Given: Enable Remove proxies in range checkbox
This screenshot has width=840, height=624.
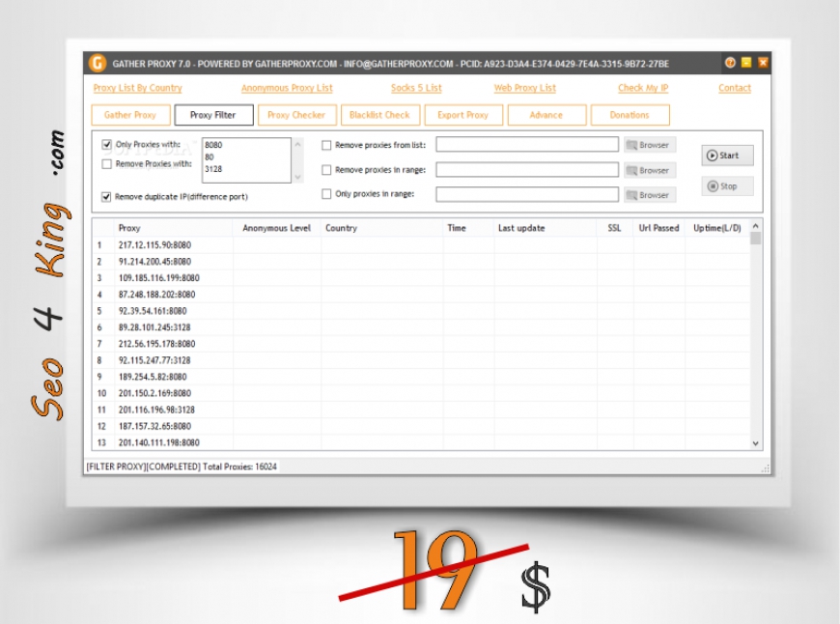Looking at the screenshot, I should pyautogui.click(x=326, y=170).
